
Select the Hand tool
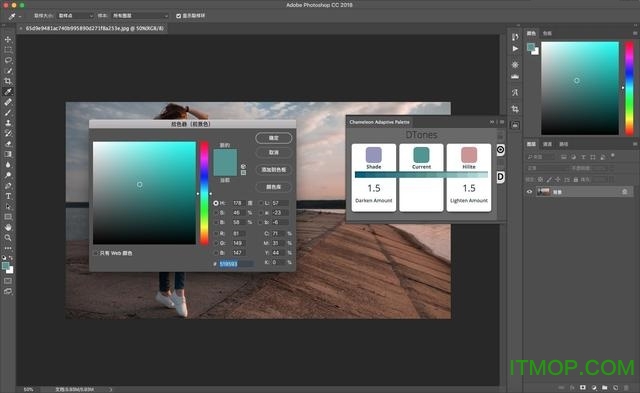pos(8,227)
